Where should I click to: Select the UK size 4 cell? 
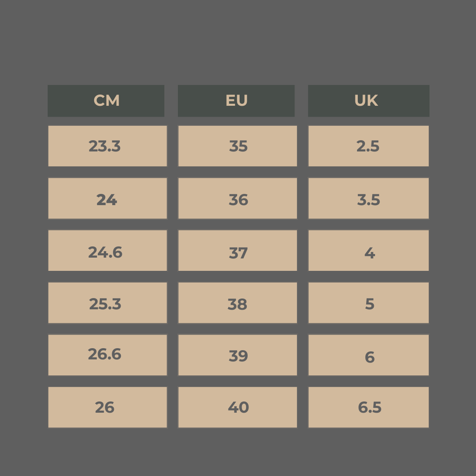click(x=368, y=251)
